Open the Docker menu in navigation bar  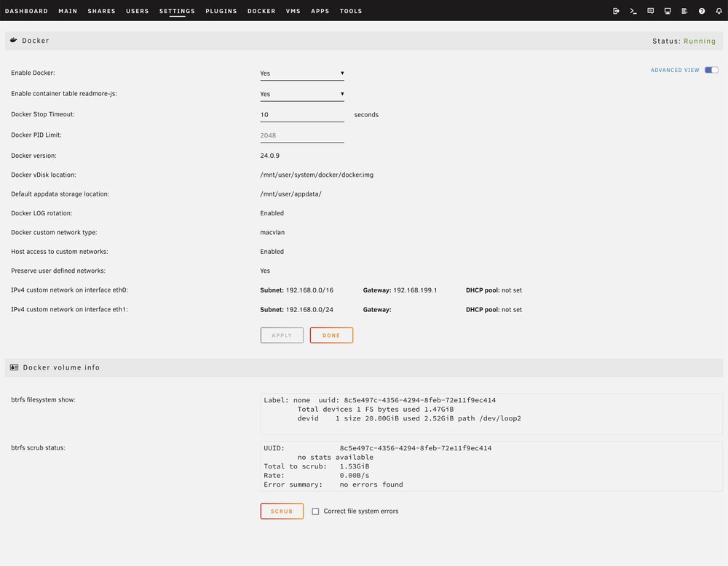(261, 11)
